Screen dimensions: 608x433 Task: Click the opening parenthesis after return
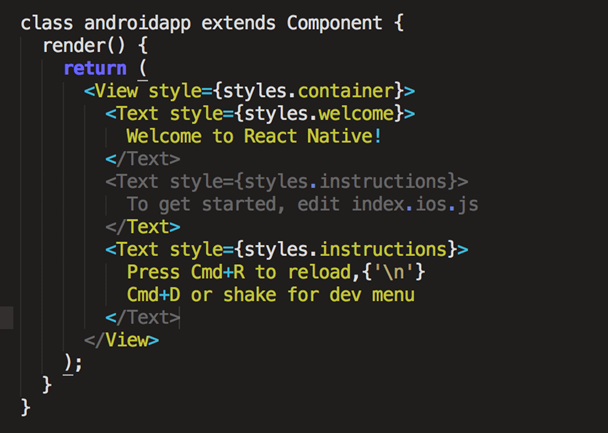[143, 69]
